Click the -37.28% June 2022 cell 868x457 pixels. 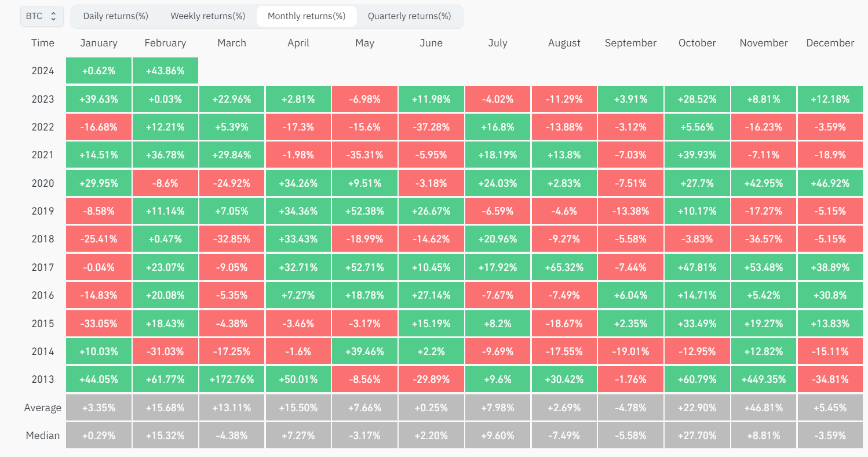tap(431, 126)
